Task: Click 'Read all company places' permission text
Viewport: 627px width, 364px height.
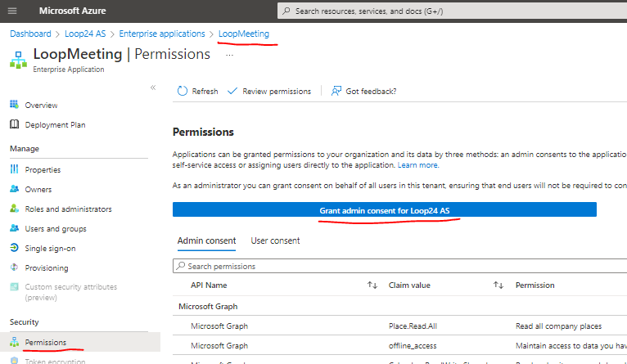Action: [x=558, y=326]
